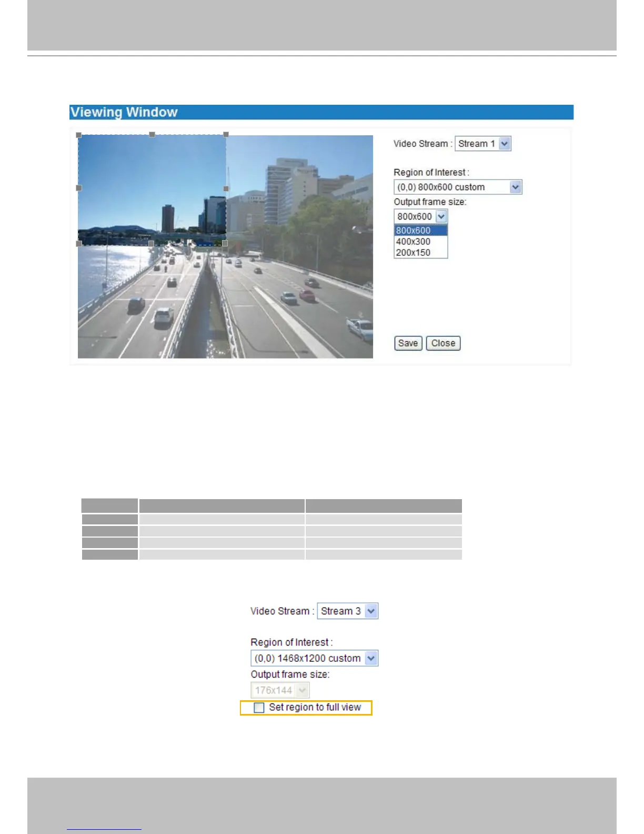Expand the Region of Interest 800x600 custom dropdown
The height and width of the screenshot is (834, 644).
[x=515, y=187]
